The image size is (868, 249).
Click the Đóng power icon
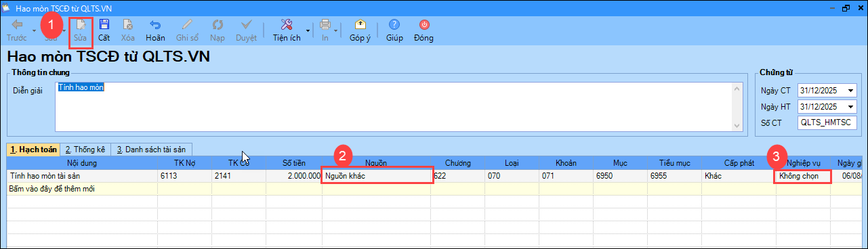(423, 24)
